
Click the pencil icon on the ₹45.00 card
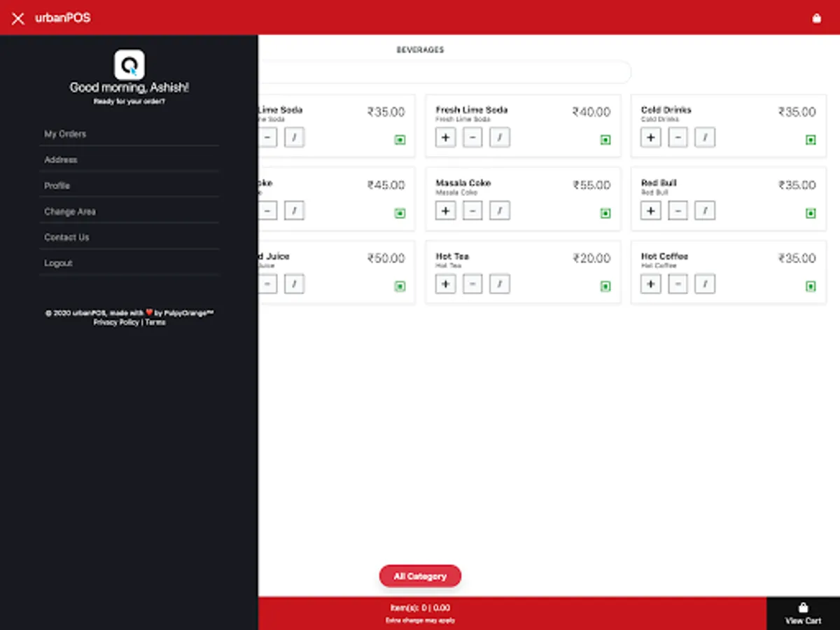(x=294, y=210)
